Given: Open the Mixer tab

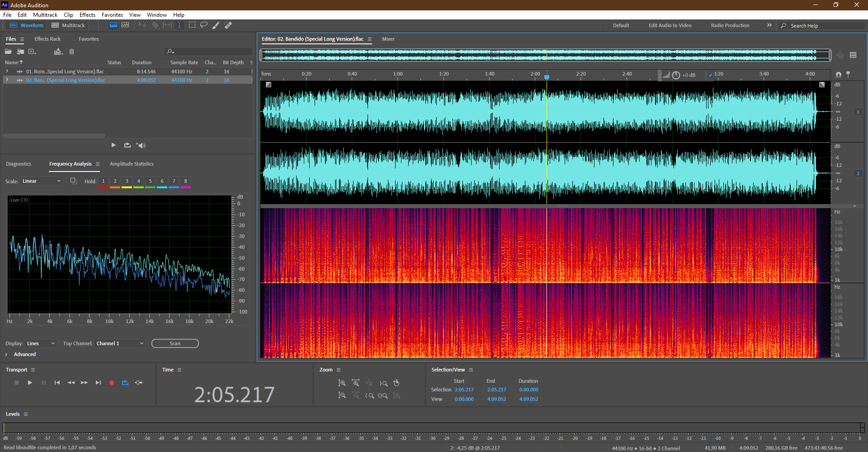Looking at the screenshot, I should [388, 39].
